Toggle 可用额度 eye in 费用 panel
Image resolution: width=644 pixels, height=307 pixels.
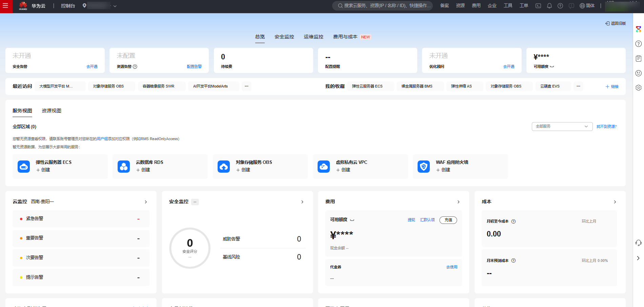(352, 220)
